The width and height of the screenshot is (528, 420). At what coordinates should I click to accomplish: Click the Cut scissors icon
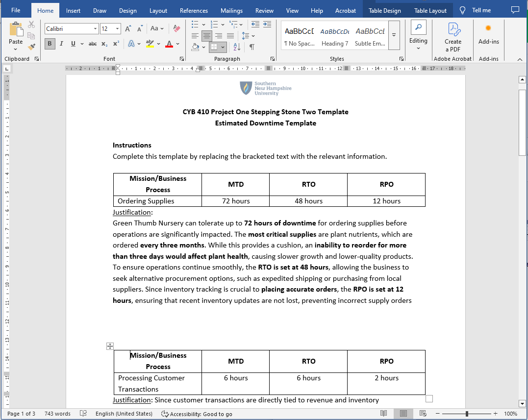point(31,24)
